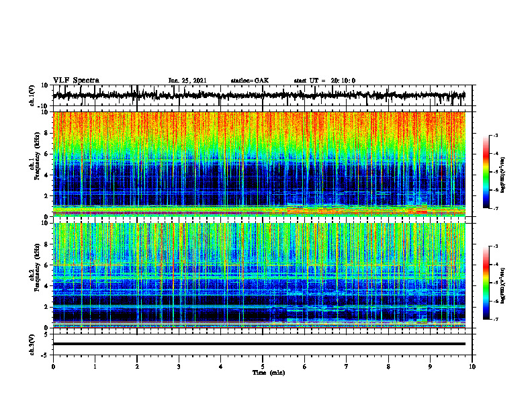
Task: Click the "-3" tick on ch.2 colorbar
Action: point(496,246)
